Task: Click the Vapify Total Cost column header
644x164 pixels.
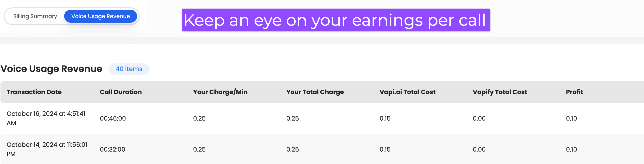Action: click(x=500, y=92)
